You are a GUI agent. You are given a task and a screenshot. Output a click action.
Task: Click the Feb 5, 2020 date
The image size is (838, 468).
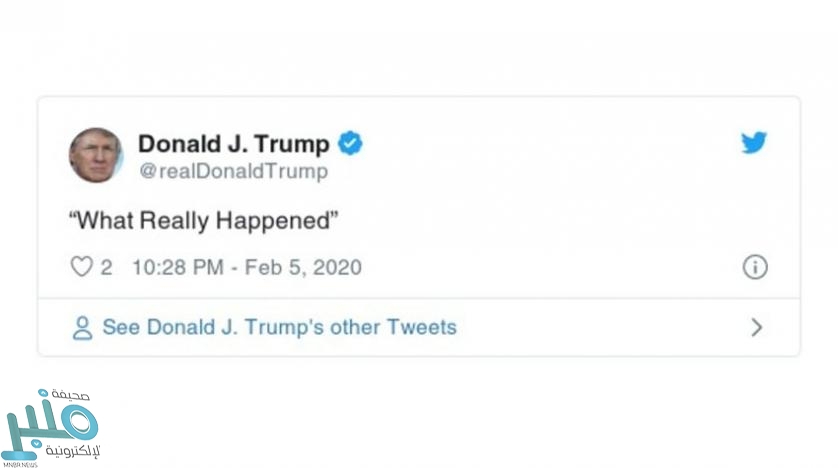click(x=304, y=267)
